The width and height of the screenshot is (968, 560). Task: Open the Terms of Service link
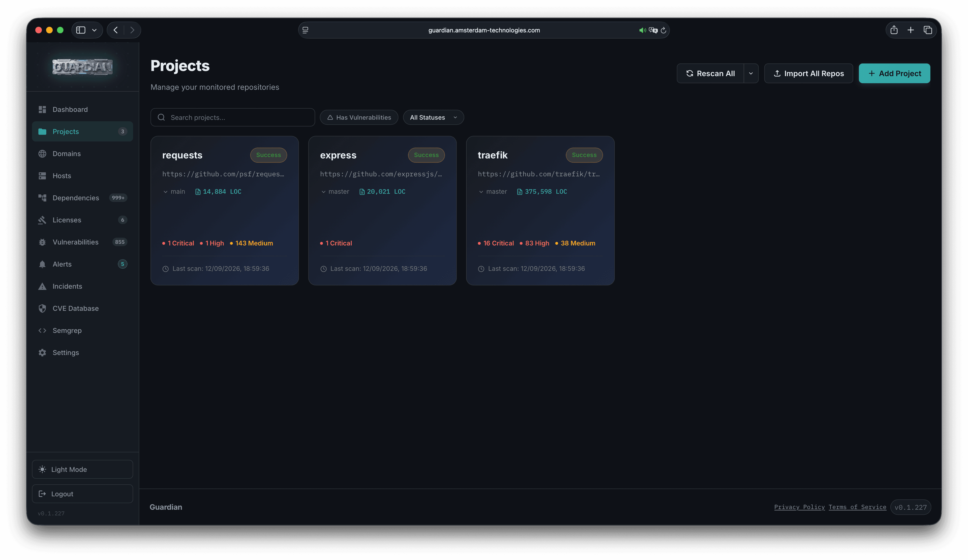tap(857, 507)
